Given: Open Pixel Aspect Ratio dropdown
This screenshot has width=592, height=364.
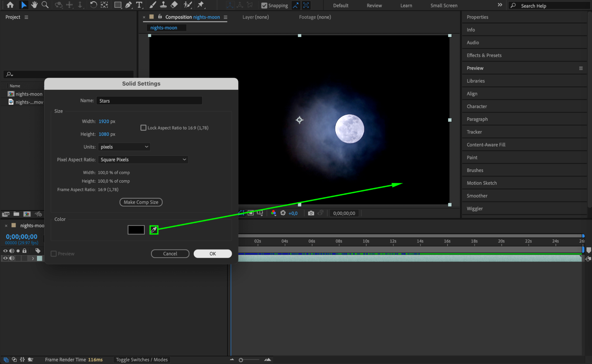Looking at the screenshot, I should (143, 160).
